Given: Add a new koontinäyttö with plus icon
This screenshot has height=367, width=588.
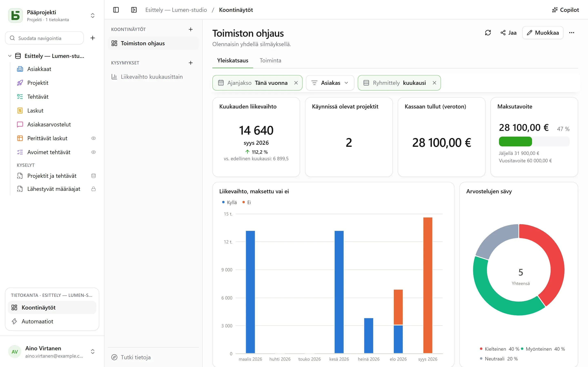Looking at the screenshot, I should pos(191,29).
